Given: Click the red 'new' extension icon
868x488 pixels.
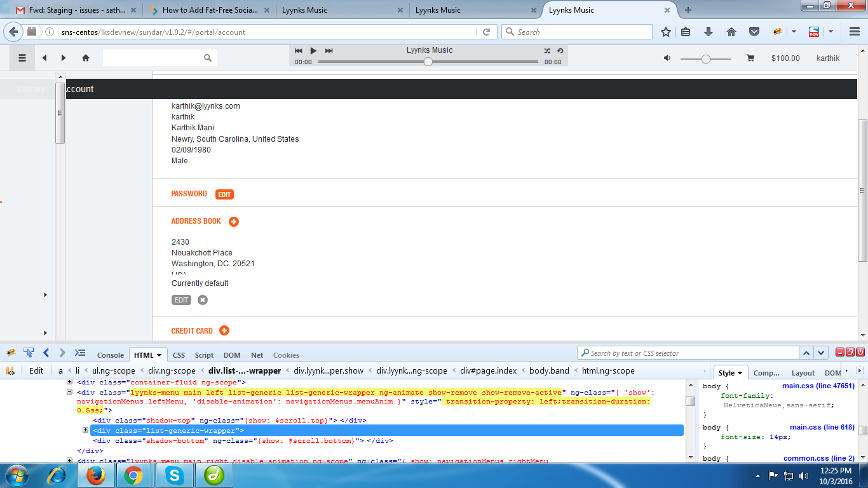Looking at the screenshot, I should point(813,32).
